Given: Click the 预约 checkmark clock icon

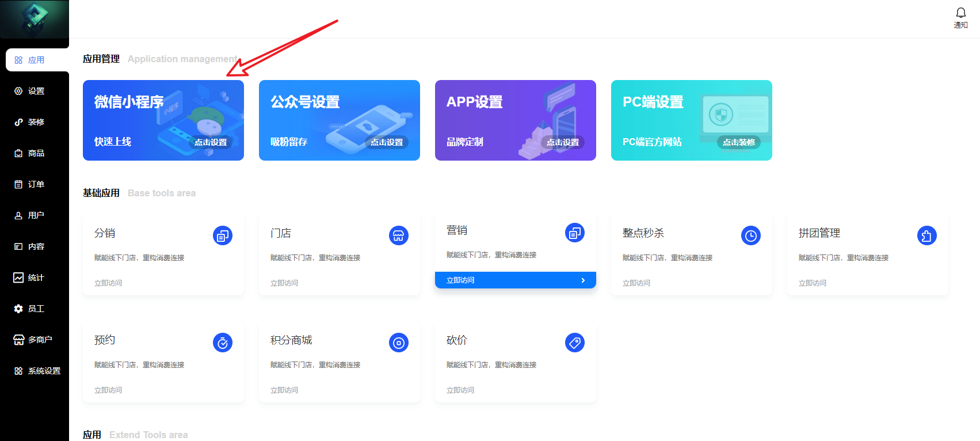Looking at the screenshot, I should pyautogui.click(x=223, y=343).
